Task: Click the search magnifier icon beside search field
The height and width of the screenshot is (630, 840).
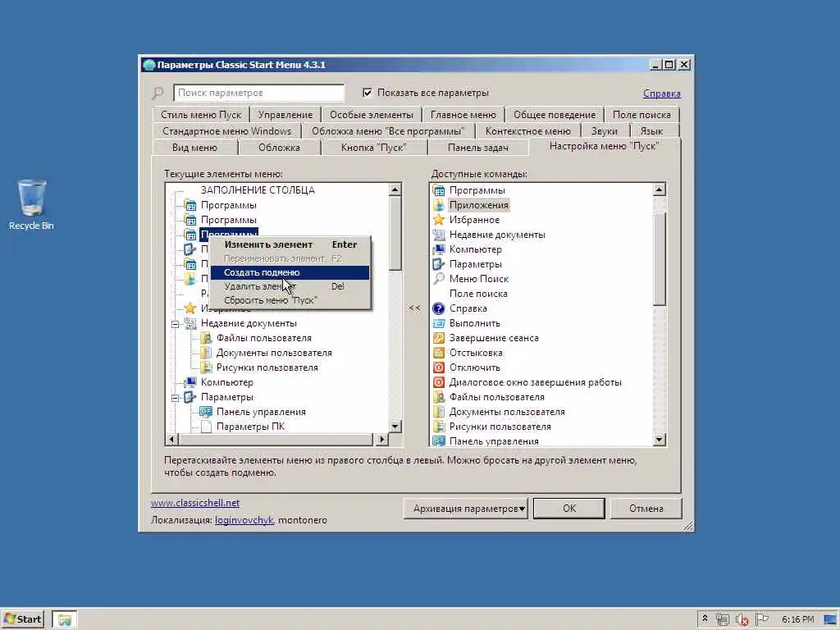Action: coord(158,94)
